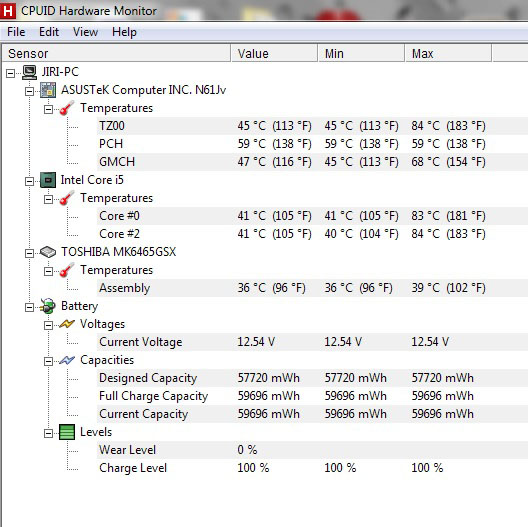Collapse the JIRI-PC root node
This screenshot has height=527, width=528.
coord(10,73)
